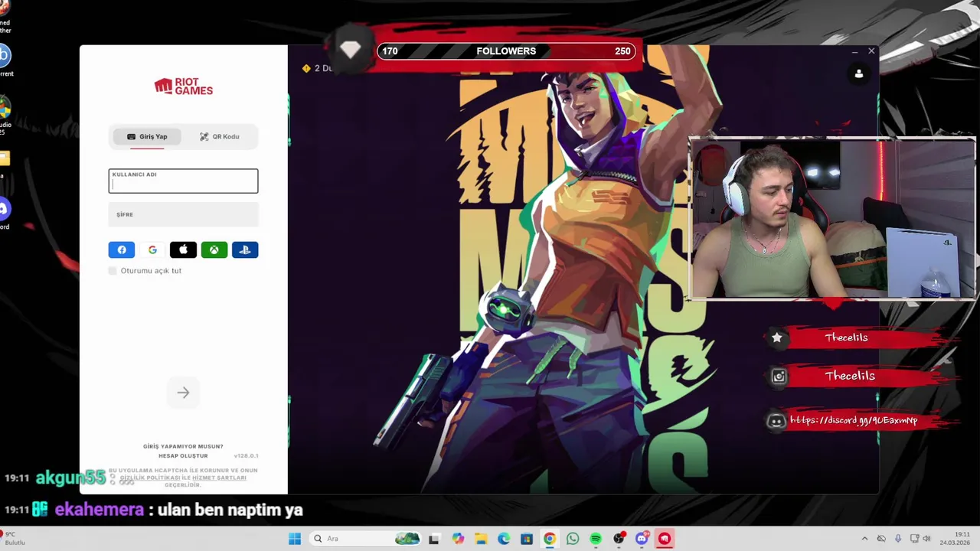Open Microsoft Store from the taskbar
980x551 pixels.
pyautogui.click(x=527, y=539)
